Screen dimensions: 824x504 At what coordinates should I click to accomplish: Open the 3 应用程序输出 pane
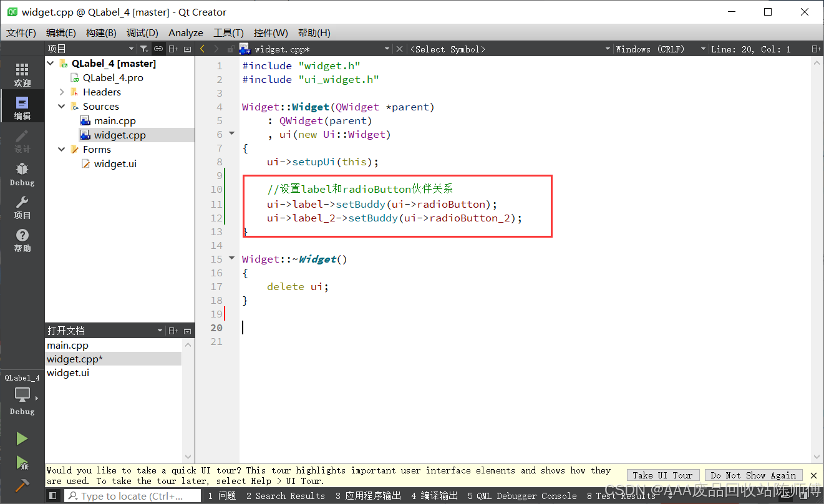(x=368, y=496)
